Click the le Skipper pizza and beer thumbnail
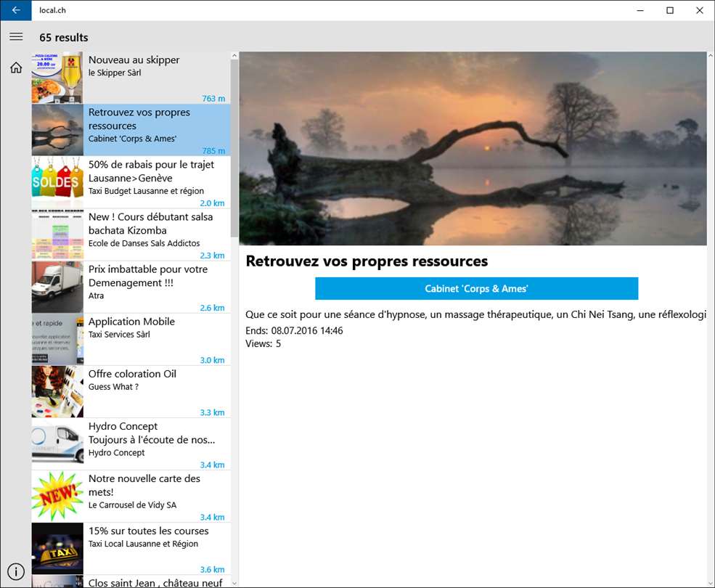 coord(57,78)
